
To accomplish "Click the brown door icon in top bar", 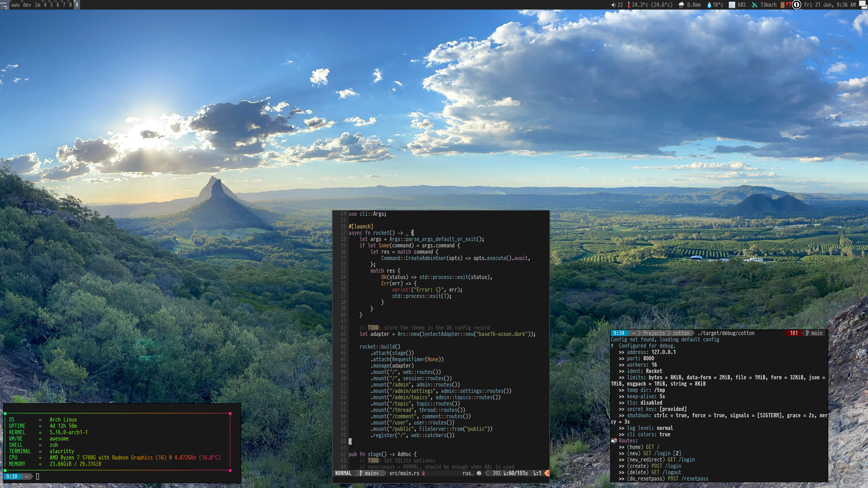I will 782,5.
